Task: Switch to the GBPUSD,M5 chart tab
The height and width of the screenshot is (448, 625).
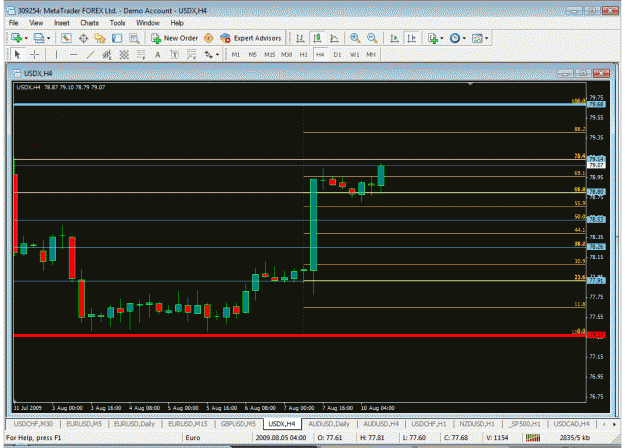Action: pyautogui.click(x=238, y=424)
